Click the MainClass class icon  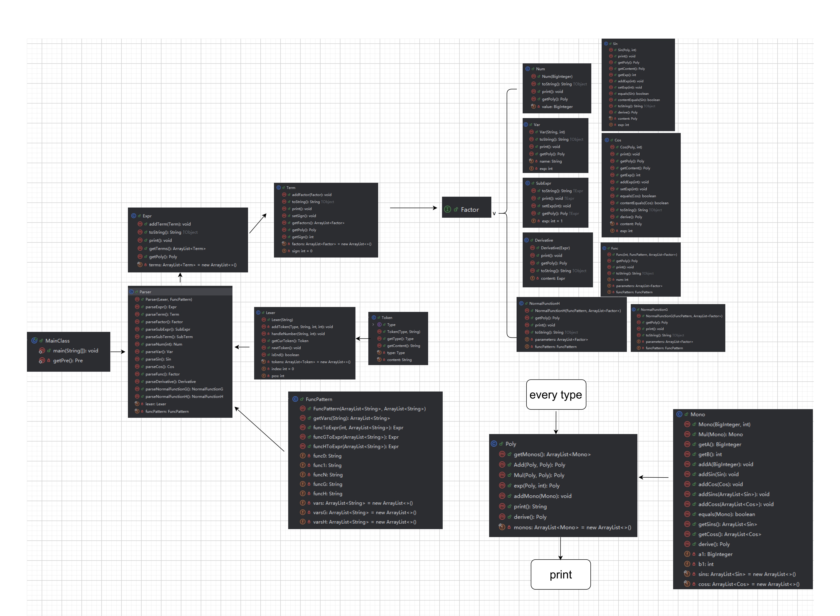(34, 340)
